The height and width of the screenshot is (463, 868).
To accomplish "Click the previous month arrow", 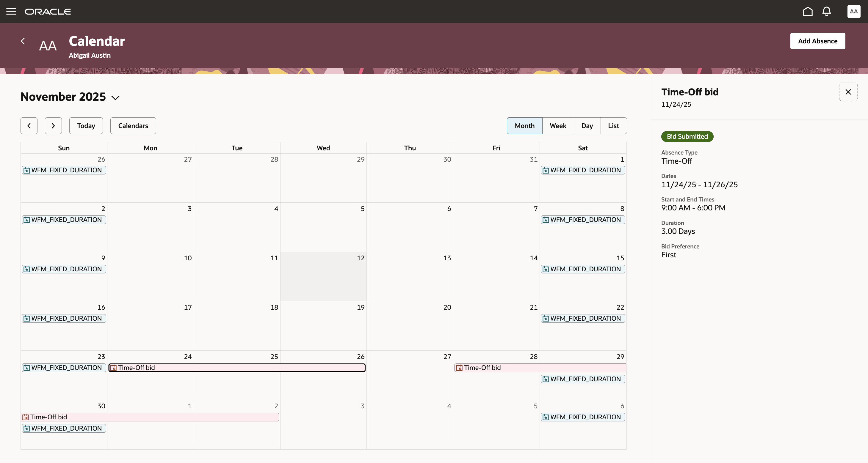I will click(x=29, y=125).
